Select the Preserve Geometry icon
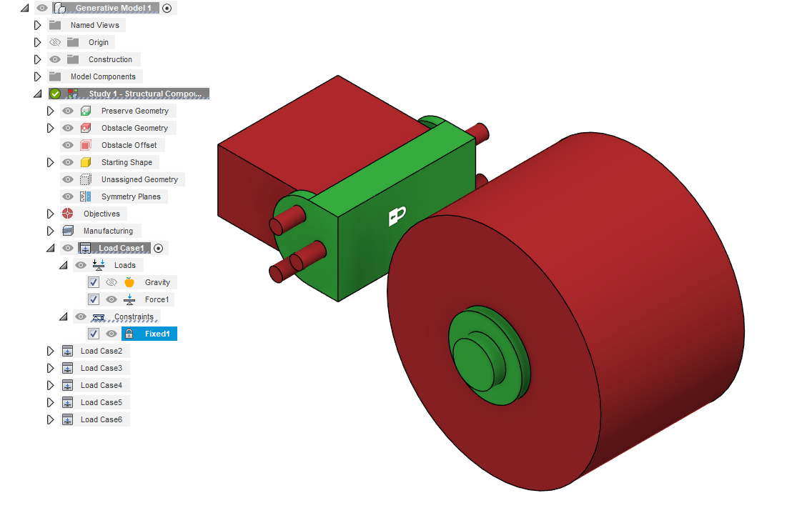The height and width of the screenshot is (528, 812). coord(85,111)
